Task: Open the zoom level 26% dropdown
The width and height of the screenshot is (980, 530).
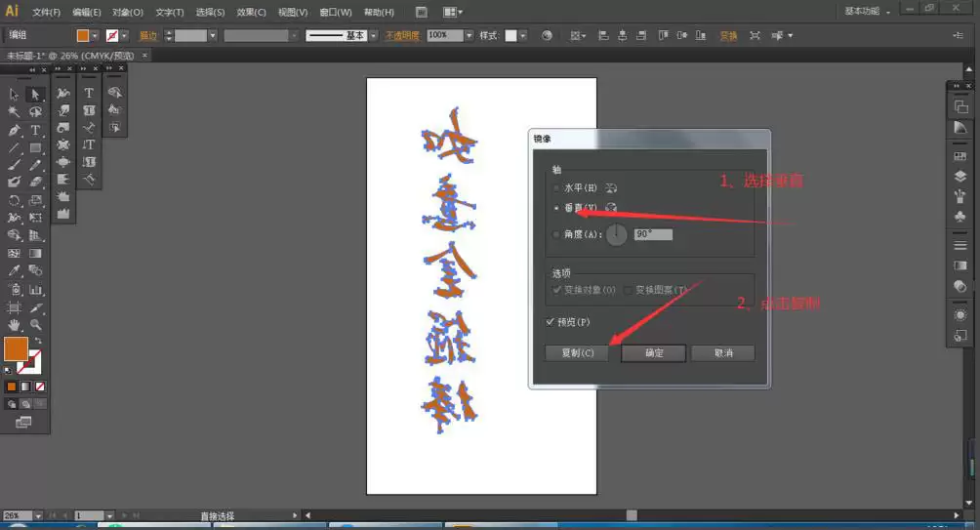Action: click(38, 515)
